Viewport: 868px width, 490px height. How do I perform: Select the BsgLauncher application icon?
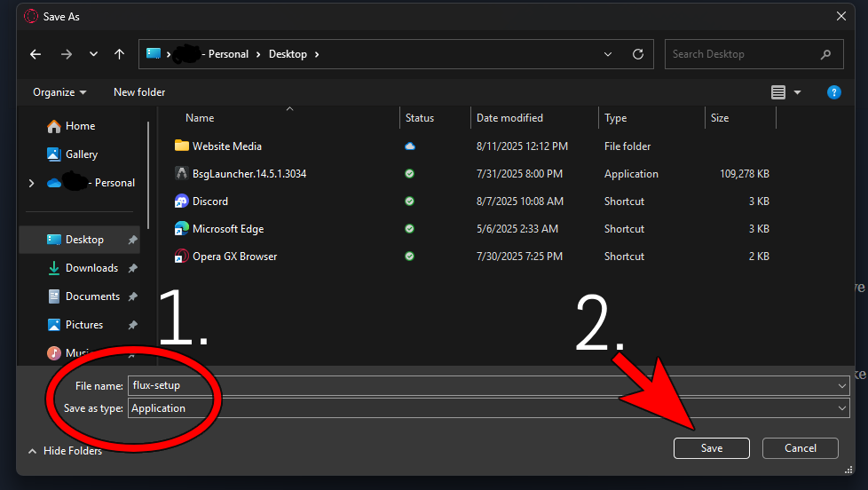coord(182,173)
